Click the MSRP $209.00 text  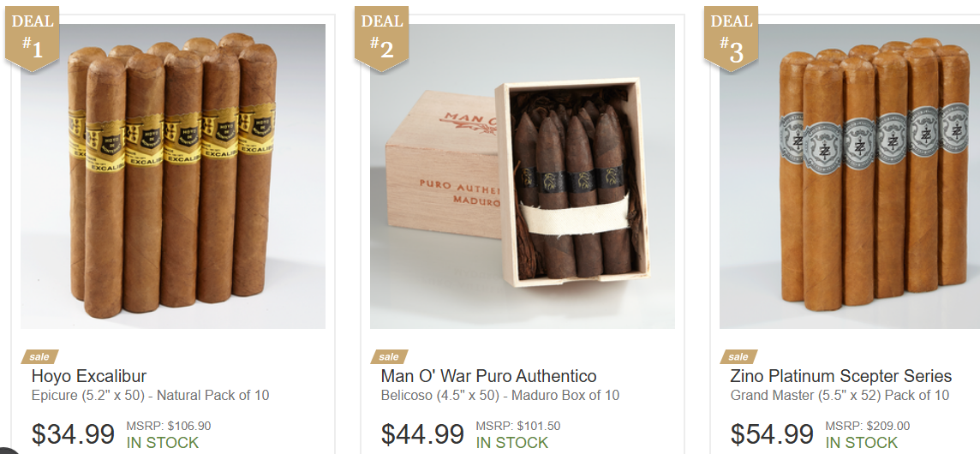(x=868, y=426)
